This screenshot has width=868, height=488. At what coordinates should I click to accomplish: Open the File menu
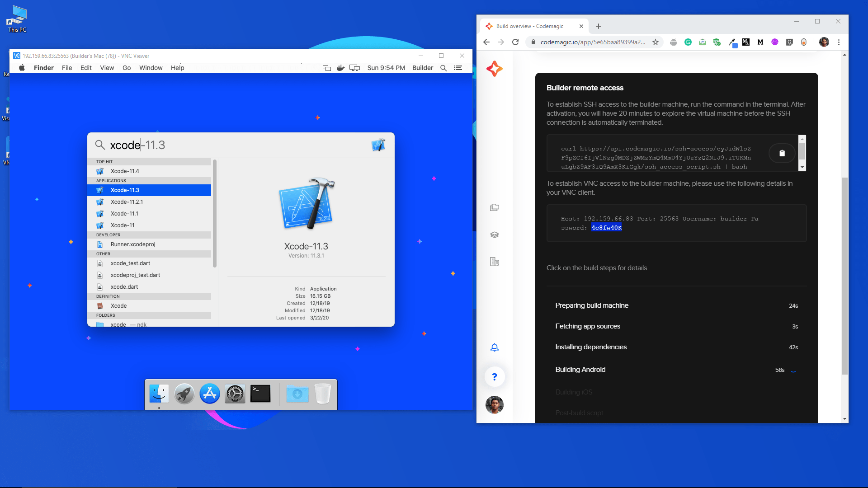point(67,68)
